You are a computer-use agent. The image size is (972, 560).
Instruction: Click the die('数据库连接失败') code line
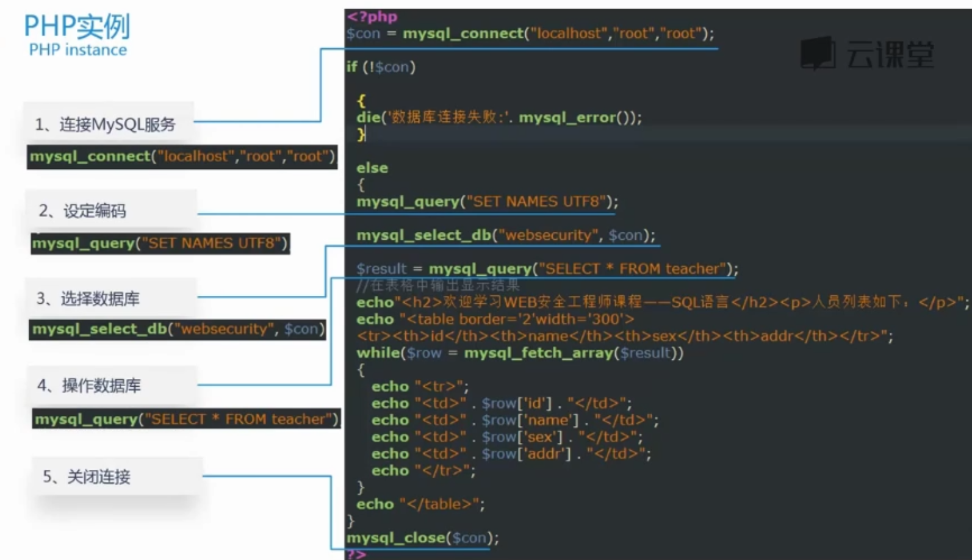(x=499, y=117)
